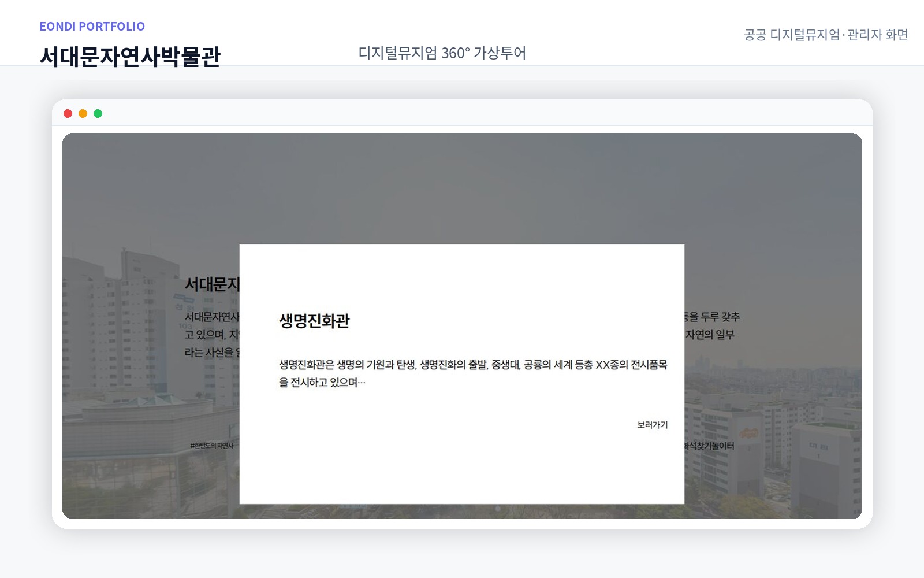
Task: Click the 공공 디지털뮤지엄·관리자 화면 text
Action: (x=826, y=35)
